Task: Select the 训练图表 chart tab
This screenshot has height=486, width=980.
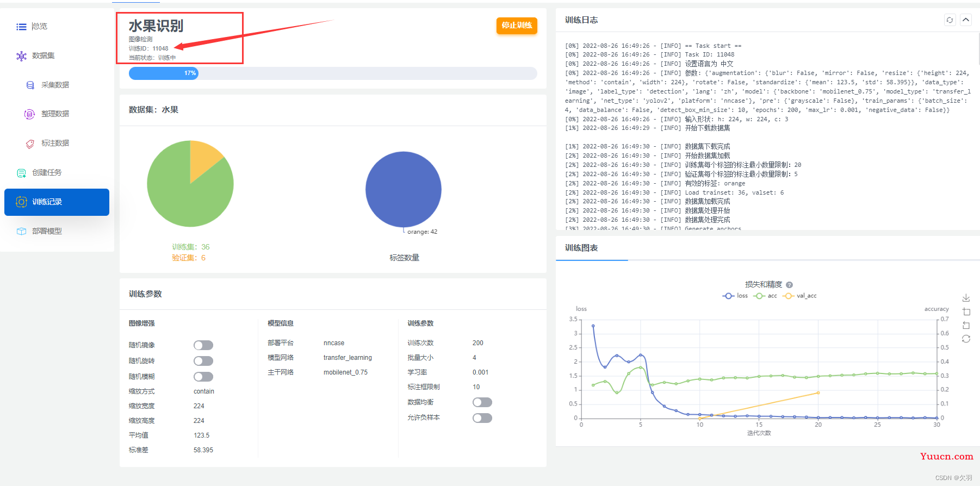Action: click(x=581, y=248)
